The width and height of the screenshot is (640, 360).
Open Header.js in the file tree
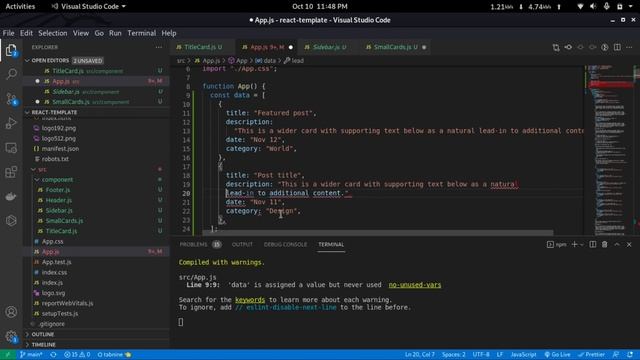[x=58, y=200]
